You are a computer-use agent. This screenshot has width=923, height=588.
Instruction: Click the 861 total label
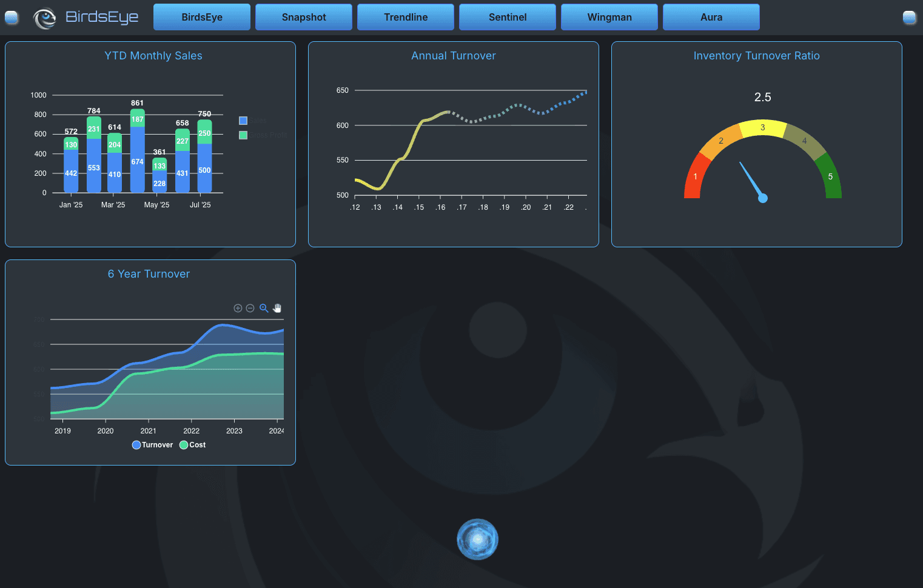click(138, 103)
